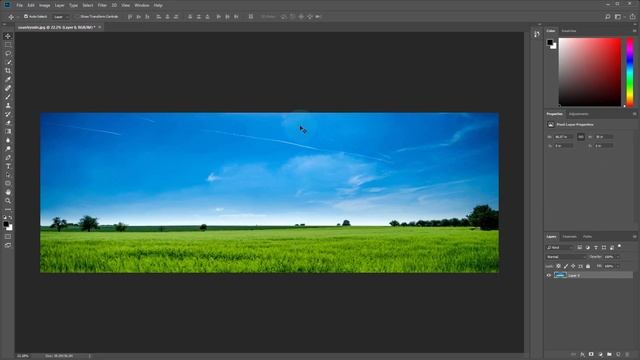Delete layer using trash icon
The image size is (640, 360).
pos(627,354)
